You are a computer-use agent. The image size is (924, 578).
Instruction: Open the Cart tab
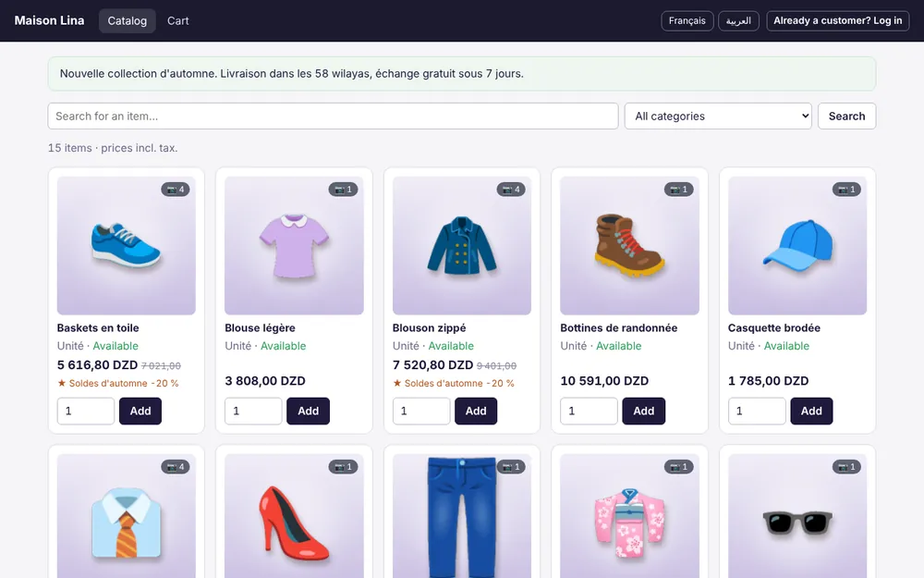[178, 20]
